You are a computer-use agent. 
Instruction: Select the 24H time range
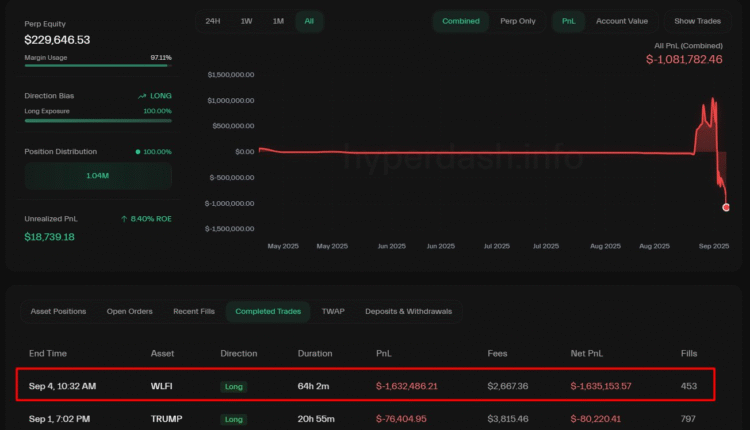click(213, 21)
